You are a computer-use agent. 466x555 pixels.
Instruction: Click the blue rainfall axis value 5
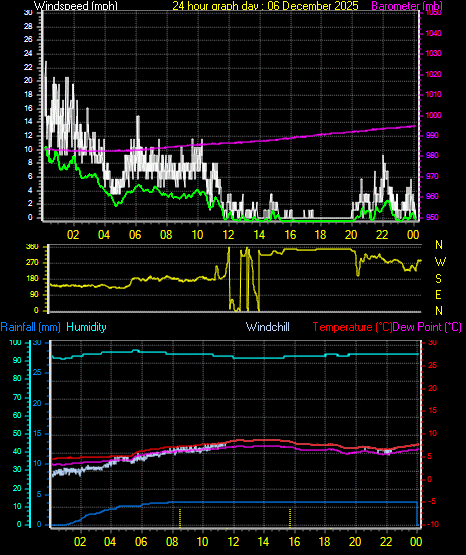click(39, 494)
